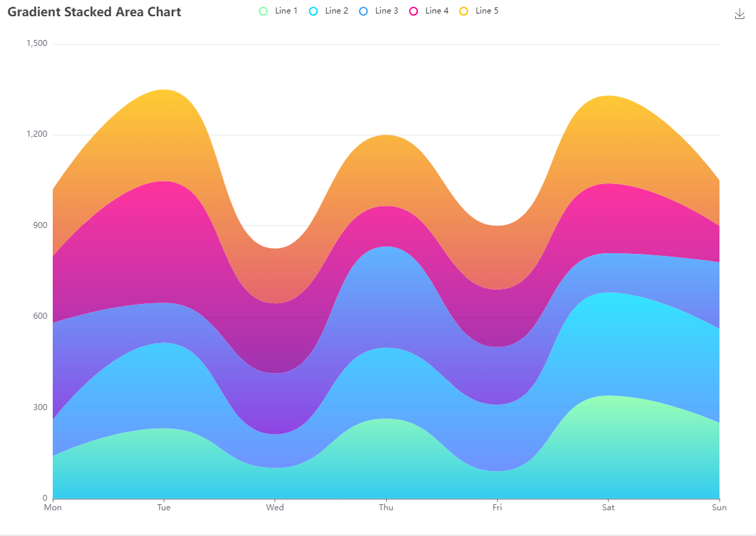Toggle Line 4 legend circle marker
Screen dimensions: 756x536
(414, 11)
